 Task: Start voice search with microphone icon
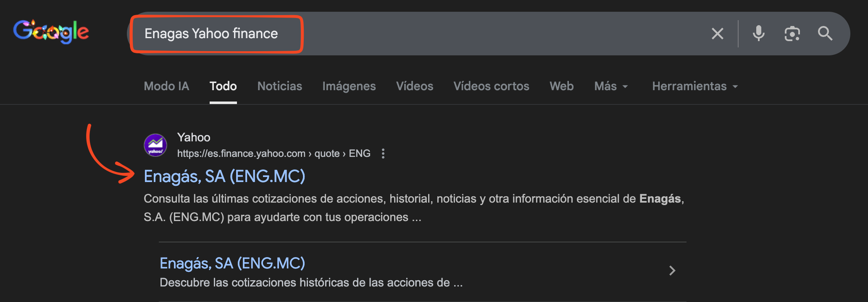coord(758,34)
